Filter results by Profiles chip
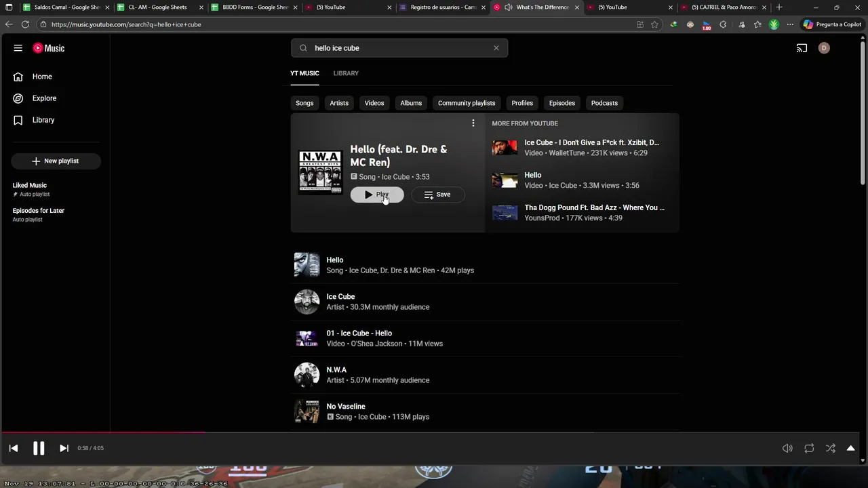Image resolution: width=868 pixels, height=488 pixels. (x=522, y=103)
